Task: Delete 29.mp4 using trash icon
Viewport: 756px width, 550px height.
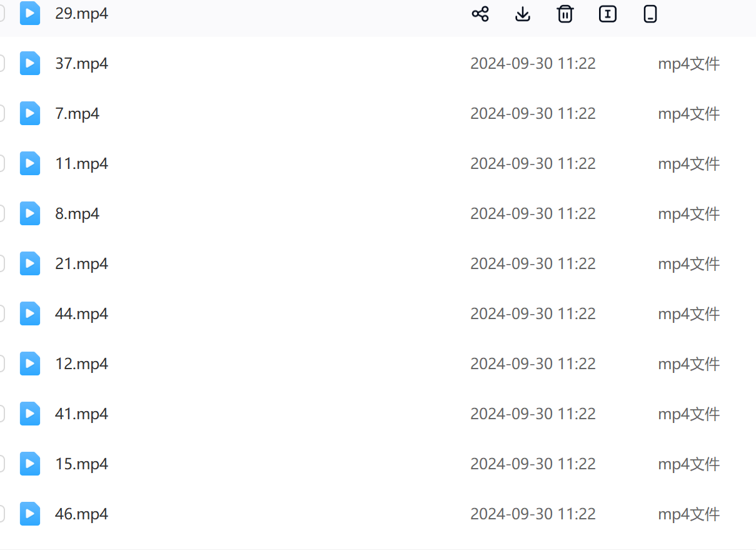Action: point(565,14)
